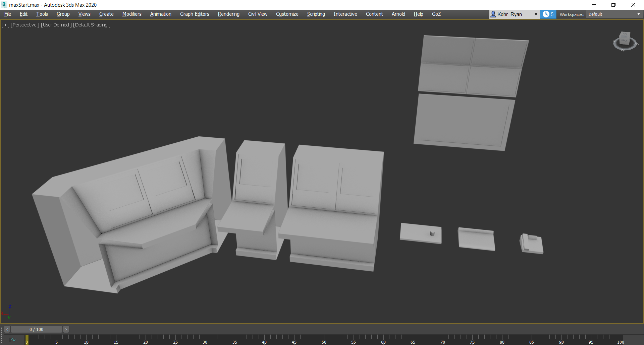This screenshot has height=345, width=644.
Task: Click the user account icon beside Kohr_Ryan
Action: point(493,14)
